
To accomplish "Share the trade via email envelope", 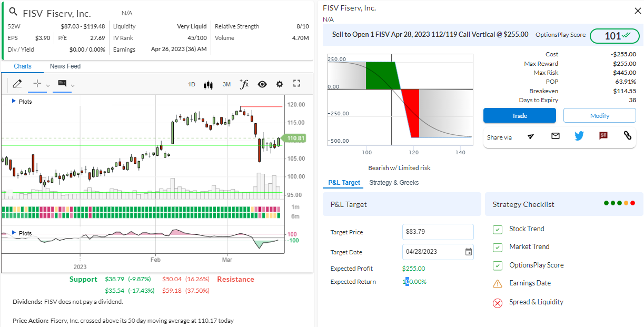I will [555, 136].
